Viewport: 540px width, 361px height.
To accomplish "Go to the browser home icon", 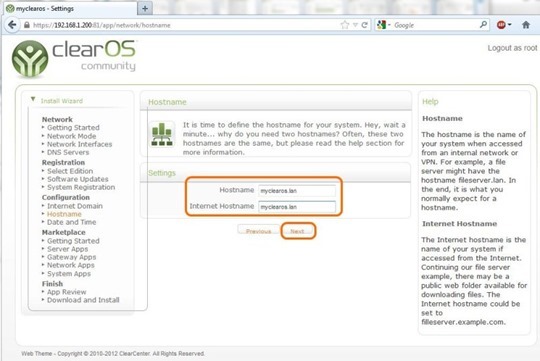I will pyautogui.click(x=526, y=25).
